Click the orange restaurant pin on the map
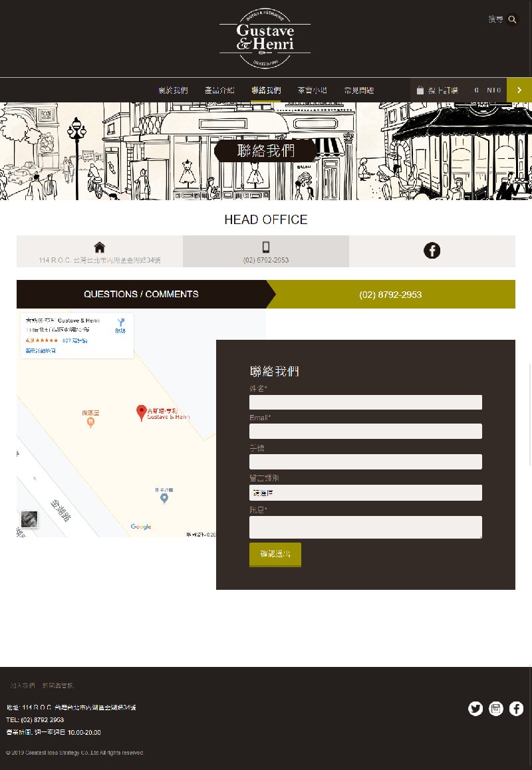The image size is (532, 770). click(90, 422)
